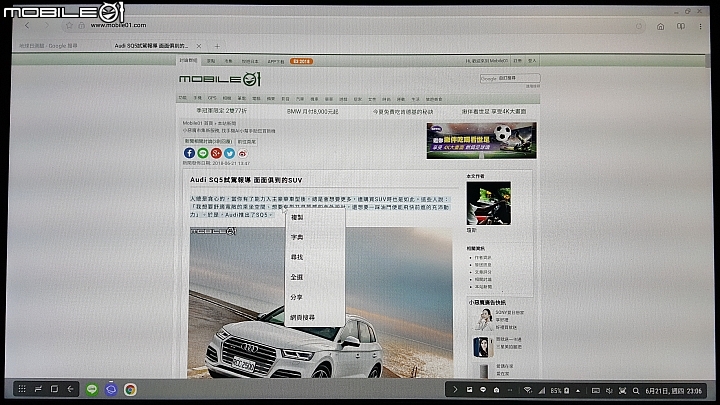Viewport: 720px width, 405px height.
Task: Open the BMW 月付8,900元起 ad link
Action: pyautogui.click(x=313, y=112)
